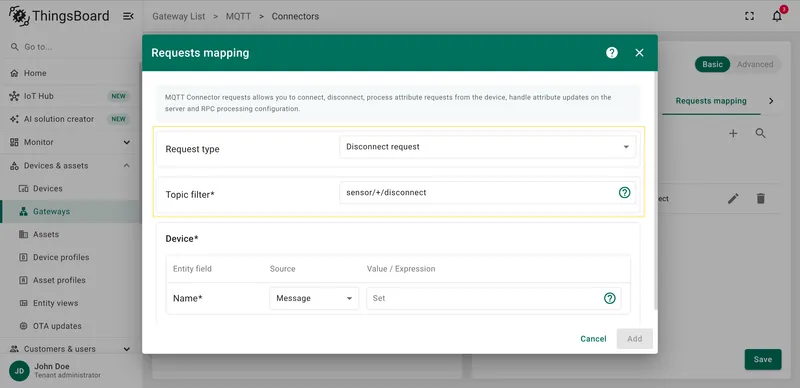The image size is (800, 388).
Task: Collapse the sidebar menu toggle icon
Action: click(x=128, y=16)
